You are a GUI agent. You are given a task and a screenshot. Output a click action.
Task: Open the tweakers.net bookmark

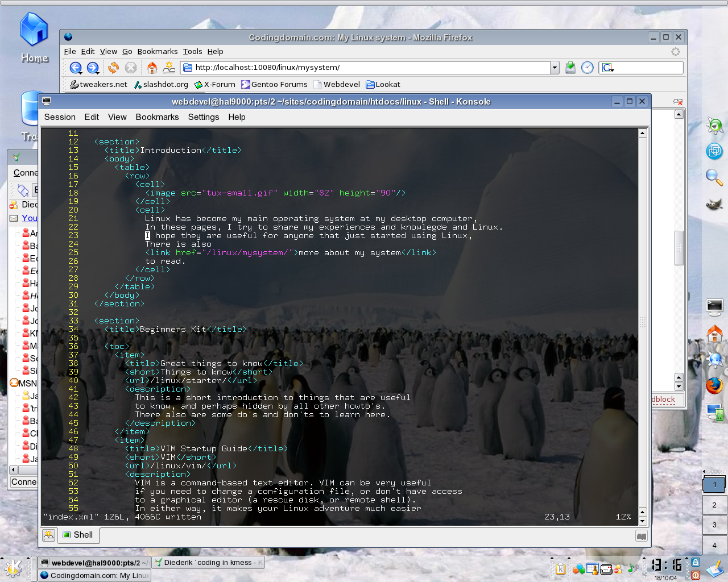[x=99, y=84]
